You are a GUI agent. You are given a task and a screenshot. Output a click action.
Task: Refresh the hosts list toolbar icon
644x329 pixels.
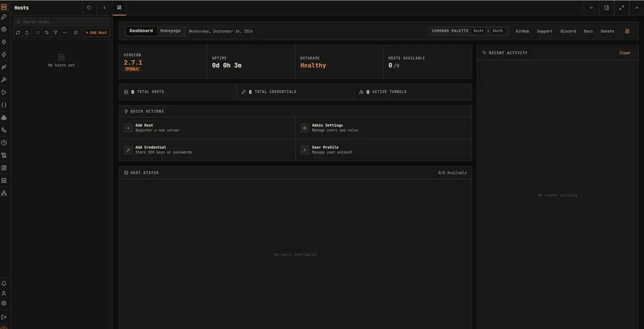tap(18, 33)
